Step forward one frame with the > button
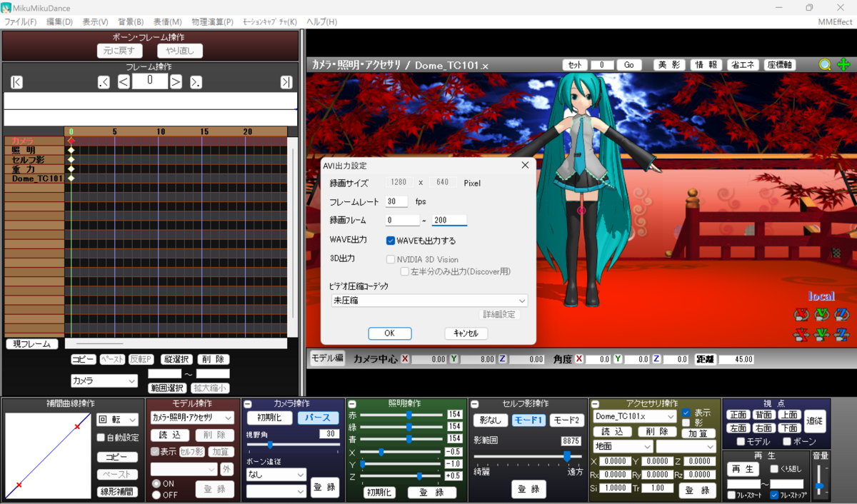 tap(176, 82)
